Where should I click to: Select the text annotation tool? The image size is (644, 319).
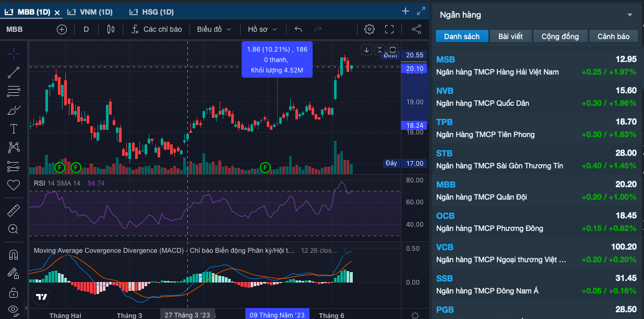coord(14,129)
